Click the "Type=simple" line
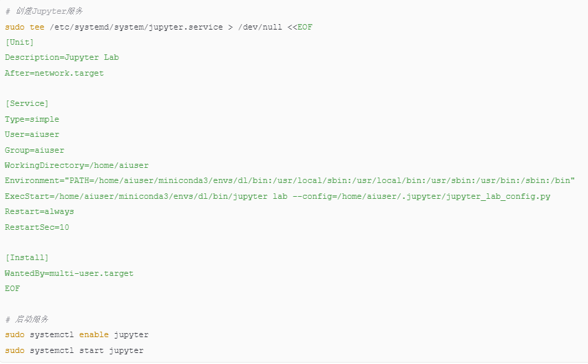This screenshot has height=364, width=588. coord(32,119)
